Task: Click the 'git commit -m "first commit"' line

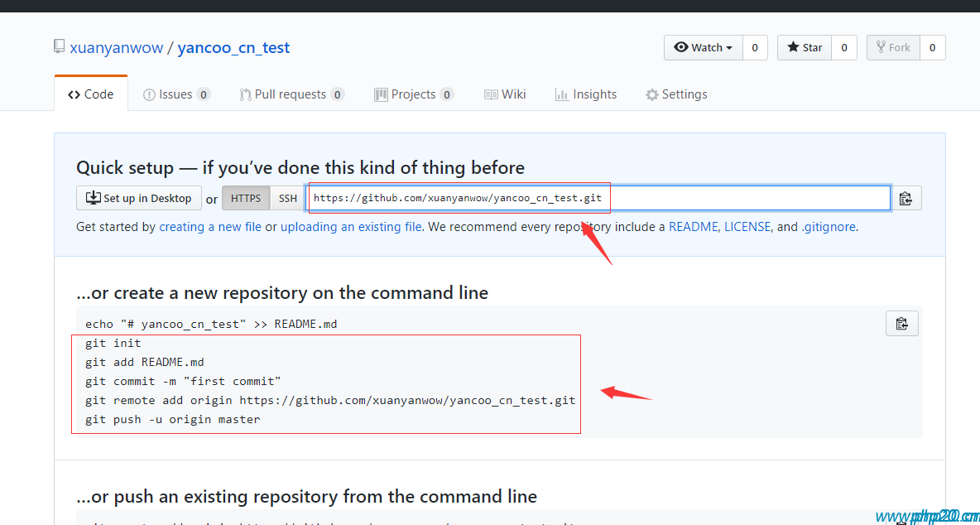Action: [184, 381]
